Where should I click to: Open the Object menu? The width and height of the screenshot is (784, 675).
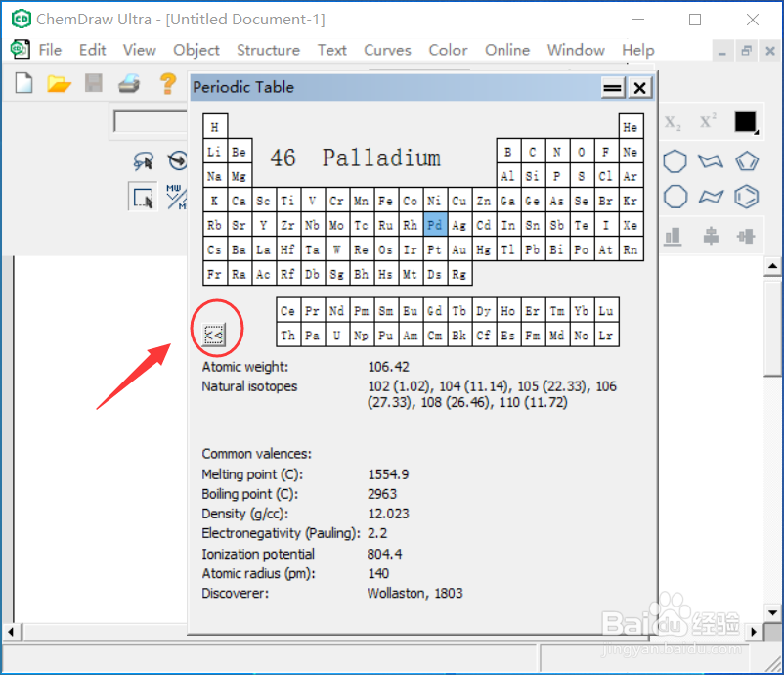tap(196, 50)
